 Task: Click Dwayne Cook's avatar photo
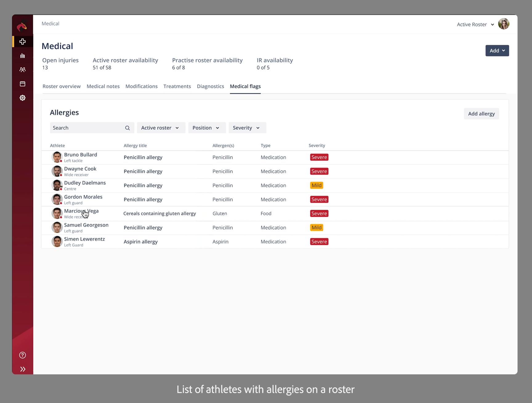pyautogui.click(x=57, y=171)
